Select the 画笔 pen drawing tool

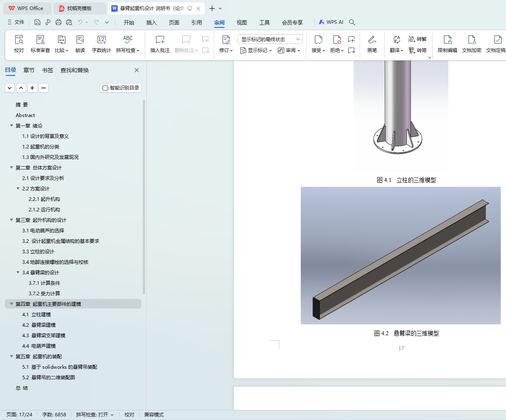(372, 44)
